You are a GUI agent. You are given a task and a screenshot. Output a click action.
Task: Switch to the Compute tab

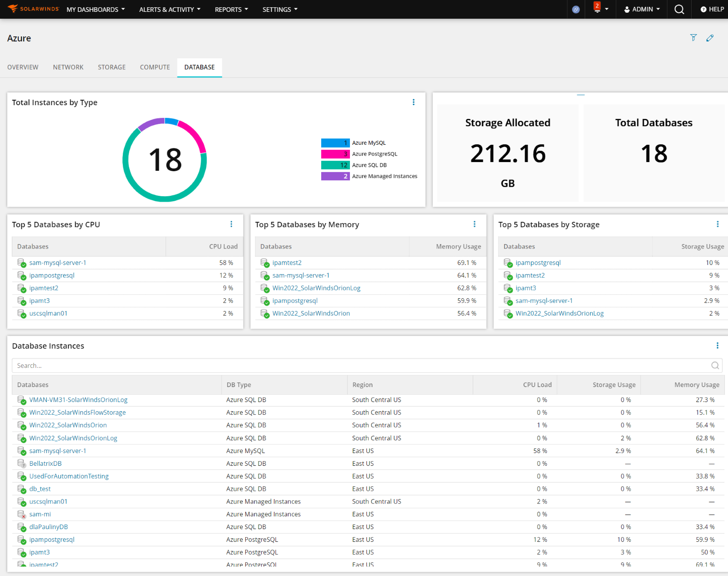click(155, 67)
